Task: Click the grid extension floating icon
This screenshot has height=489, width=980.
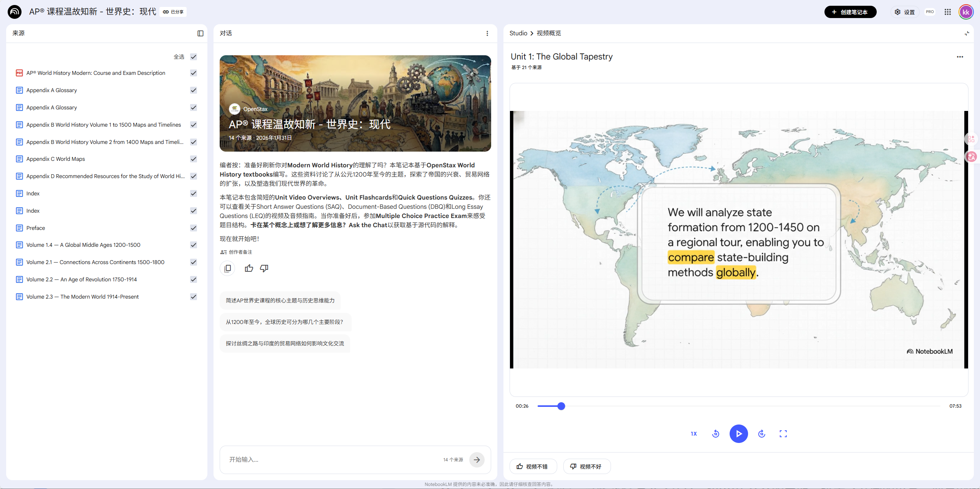Action: (971, 139)
